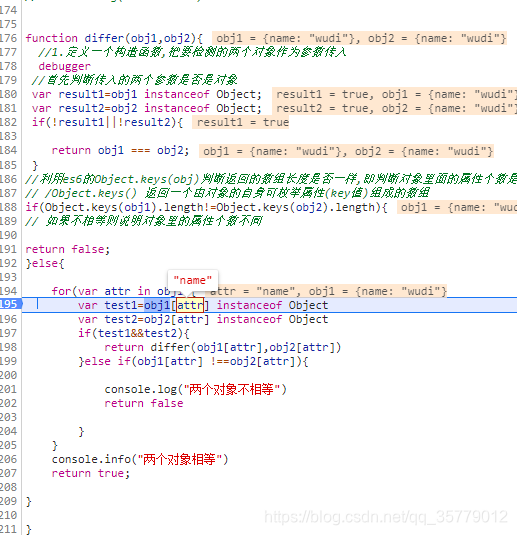Screen dimensions: 517x535
Task: Click line number 176 in gutter
Action: point(9,38)
